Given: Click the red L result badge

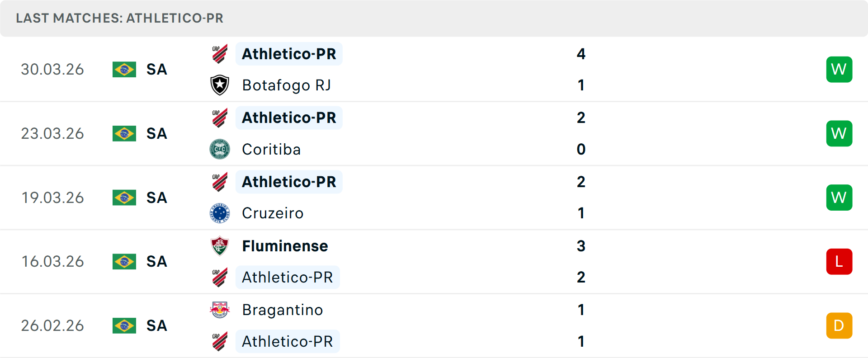Looking at the screenshot, I should [x=839, y=262].
